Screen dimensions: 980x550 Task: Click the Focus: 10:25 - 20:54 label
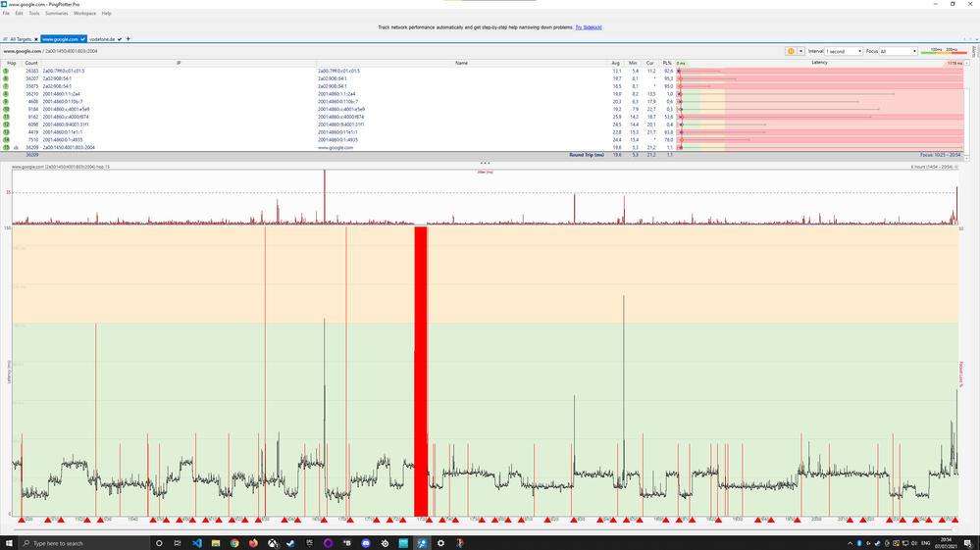click(x=940, y=155)
